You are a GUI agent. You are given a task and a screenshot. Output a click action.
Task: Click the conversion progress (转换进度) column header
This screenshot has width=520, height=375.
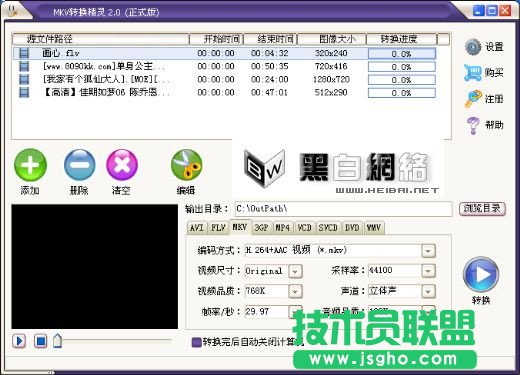[402, 39]
